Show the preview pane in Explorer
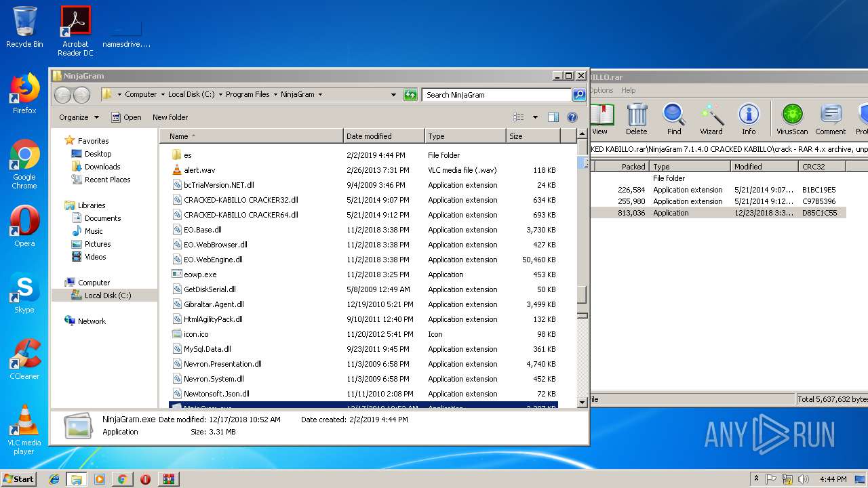Viewport: 868px width, 488px height. coord(553,117)
